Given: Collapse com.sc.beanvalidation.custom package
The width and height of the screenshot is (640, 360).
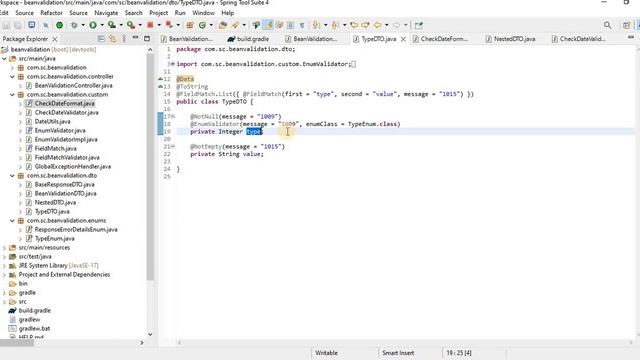Looking at the screenshot, I should click(12, 94).
